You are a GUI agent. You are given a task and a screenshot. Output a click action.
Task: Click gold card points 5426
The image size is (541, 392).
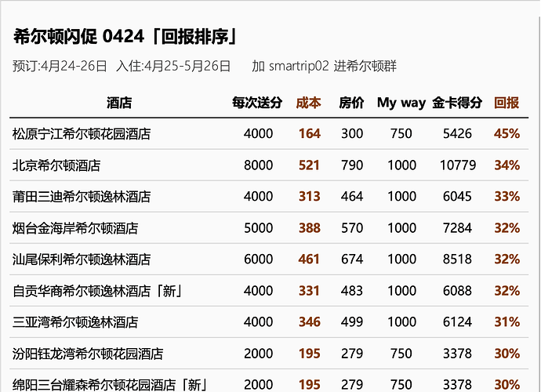[x=457, y=134]
